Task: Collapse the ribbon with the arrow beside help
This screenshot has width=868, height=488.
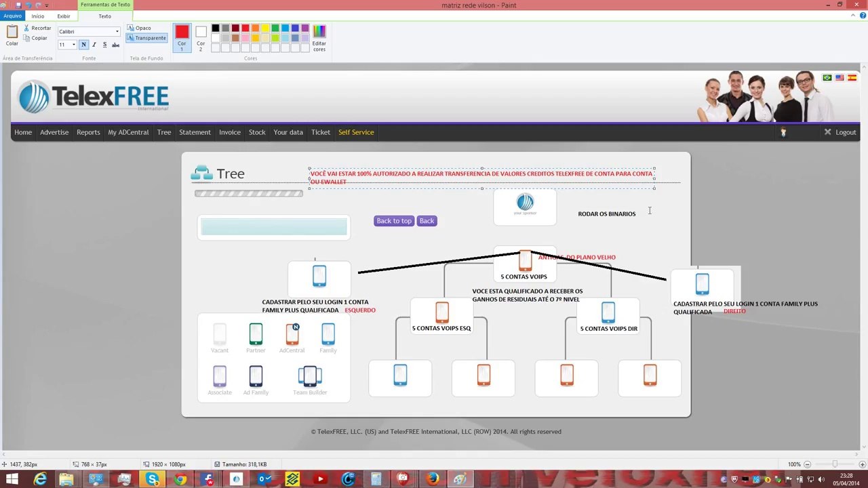Action: click(852, 16)
